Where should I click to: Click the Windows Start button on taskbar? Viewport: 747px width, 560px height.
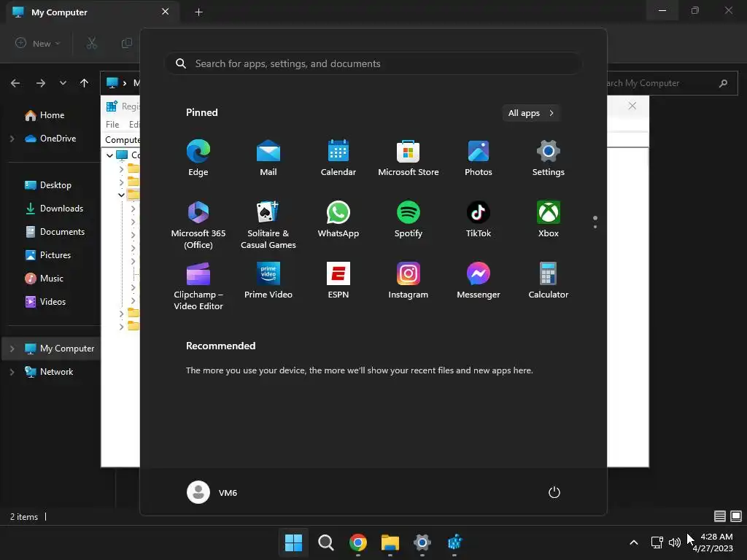(293, 542)
